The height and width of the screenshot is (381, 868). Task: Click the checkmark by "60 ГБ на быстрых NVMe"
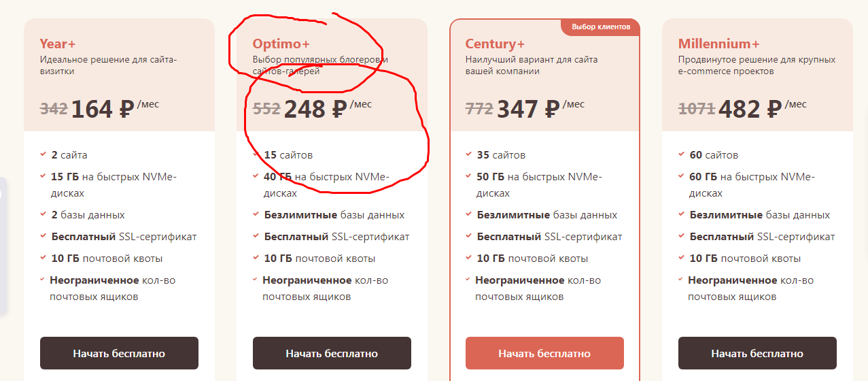pyautogui.click(x=682, y=176)
